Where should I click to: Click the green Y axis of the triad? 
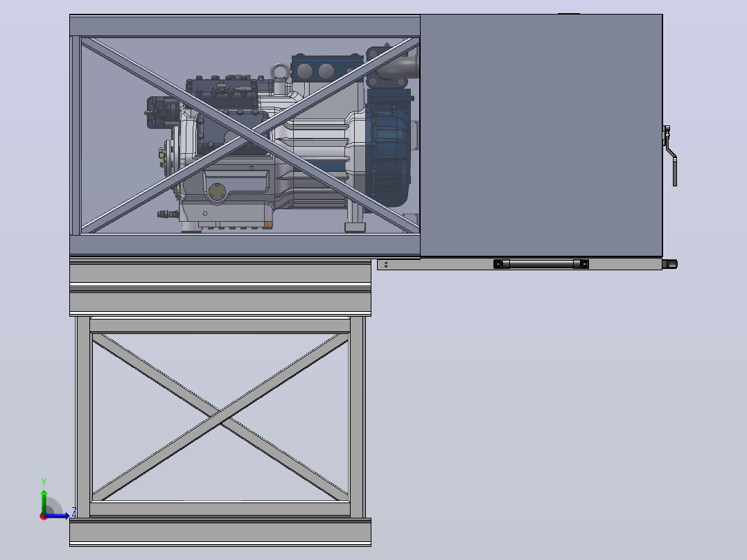pyautogui.click(x=44, y=501)
